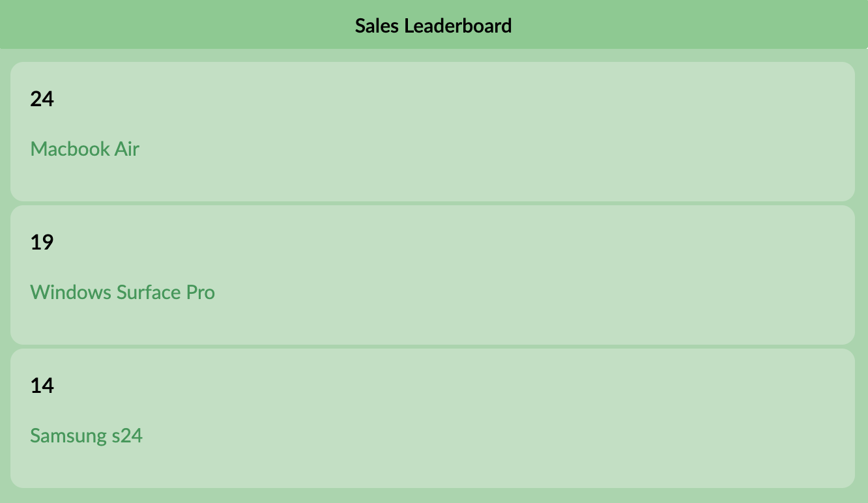Image resolution: width=868 pixels, height=503 pixels.
Task: Open the Macbook Air link
Action: [85, 149]
